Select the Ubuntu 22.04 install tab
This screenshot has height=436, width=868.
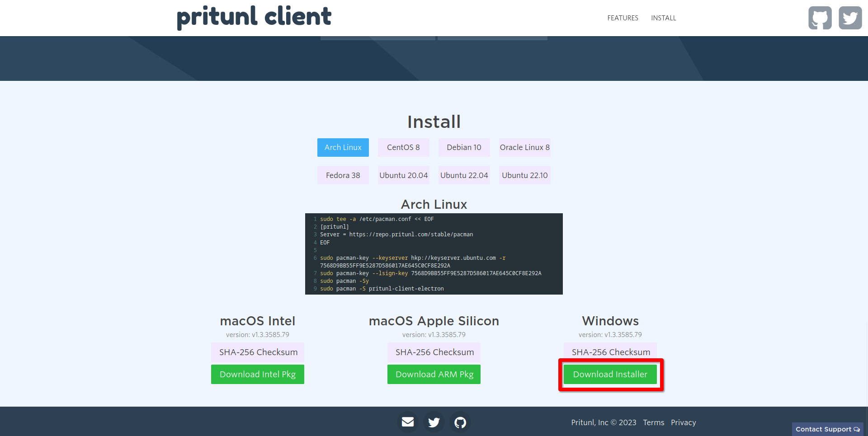(464, 175)
